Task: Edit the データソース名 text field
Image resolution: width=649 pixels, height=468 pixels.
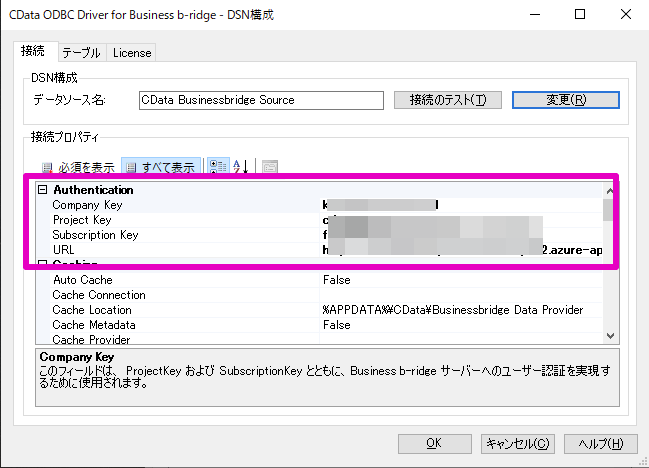Action: pos(261,100)
